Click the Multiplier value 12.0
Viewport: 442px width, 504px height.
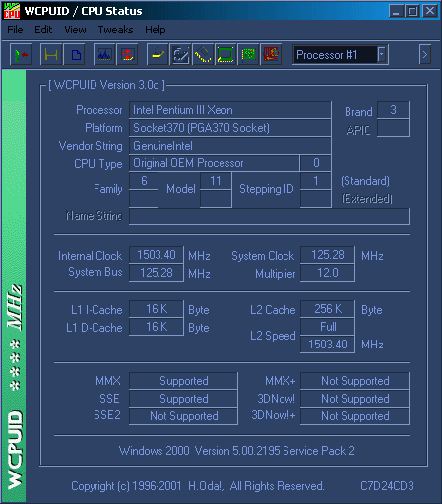pyautogui.click(x=328, y=273)
